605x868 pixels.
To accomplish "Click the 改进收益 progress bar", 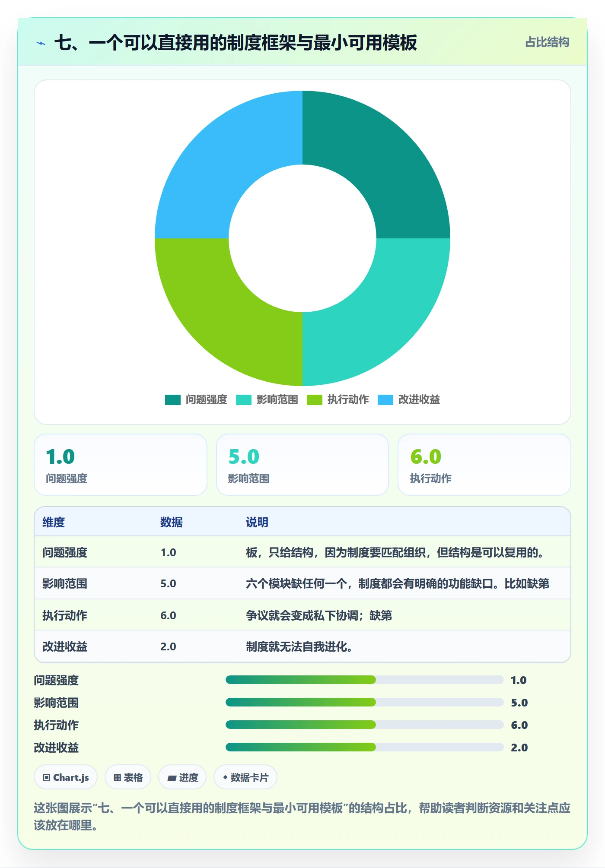I will click(x=364, y=748).
